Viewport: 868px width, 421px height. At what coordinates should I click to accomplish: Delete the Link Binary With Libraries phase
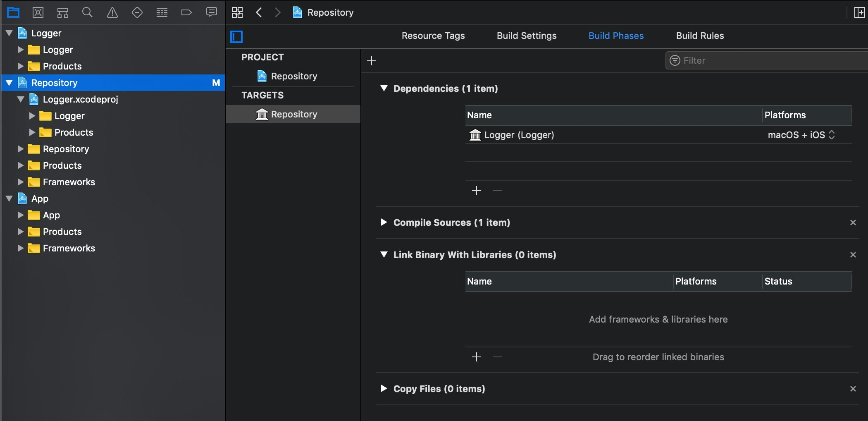(853, 255)
